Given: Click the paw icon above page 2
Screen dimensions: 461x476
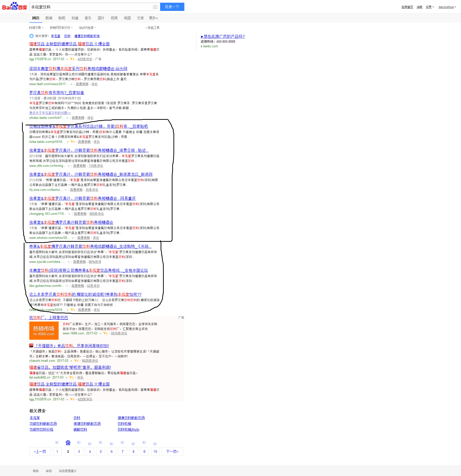Looking at the screenshot, I should tap(68, 443).
